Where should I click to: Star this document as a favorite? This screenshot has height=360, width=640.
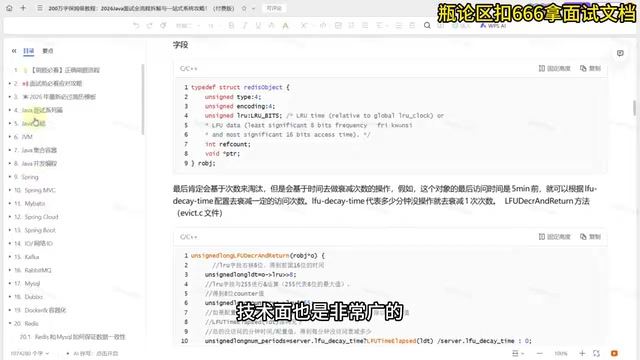244,8
